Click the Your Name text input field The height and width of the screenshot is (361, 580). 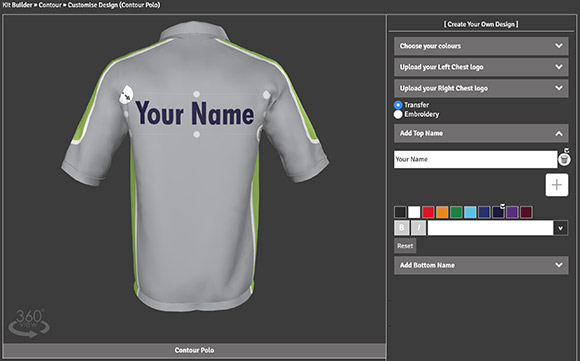click(476, 159)
